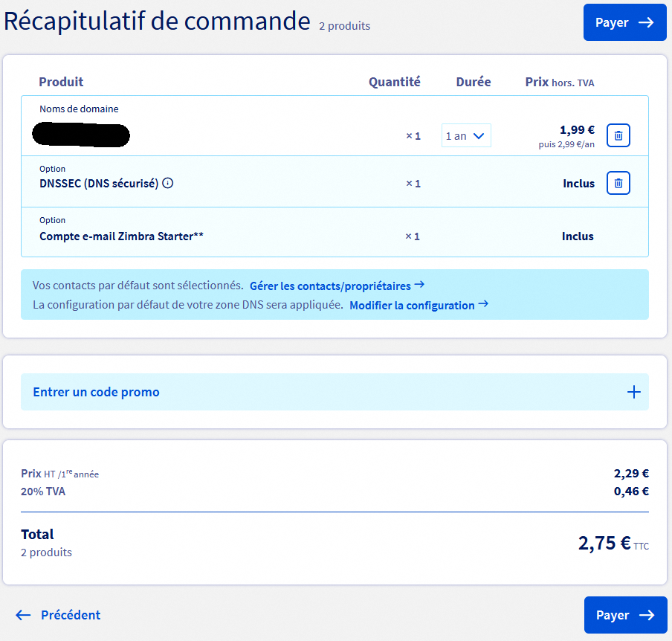Viewport: 672px width, 641px height.
Task: Click the arrow inside the top Payer button
Action: pos(646,22)
